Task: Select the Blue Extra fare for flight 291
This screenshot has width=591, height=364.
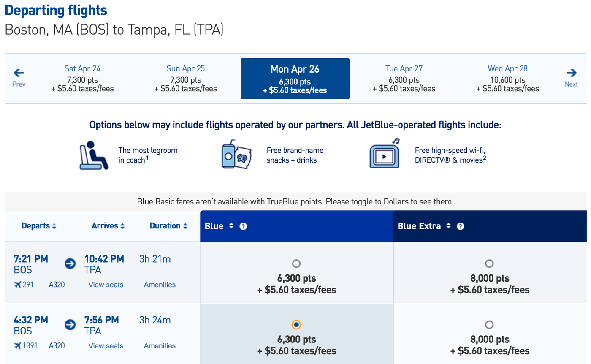Action: click(489, 263)
